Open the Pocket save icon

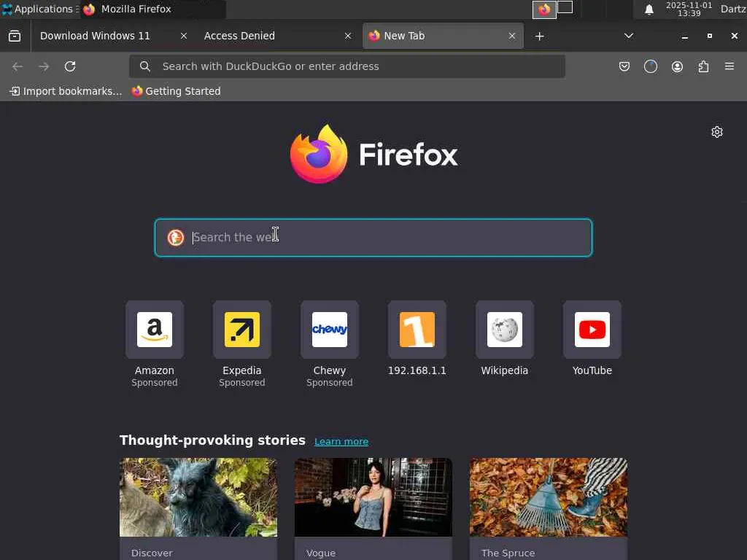pos(624,66)
